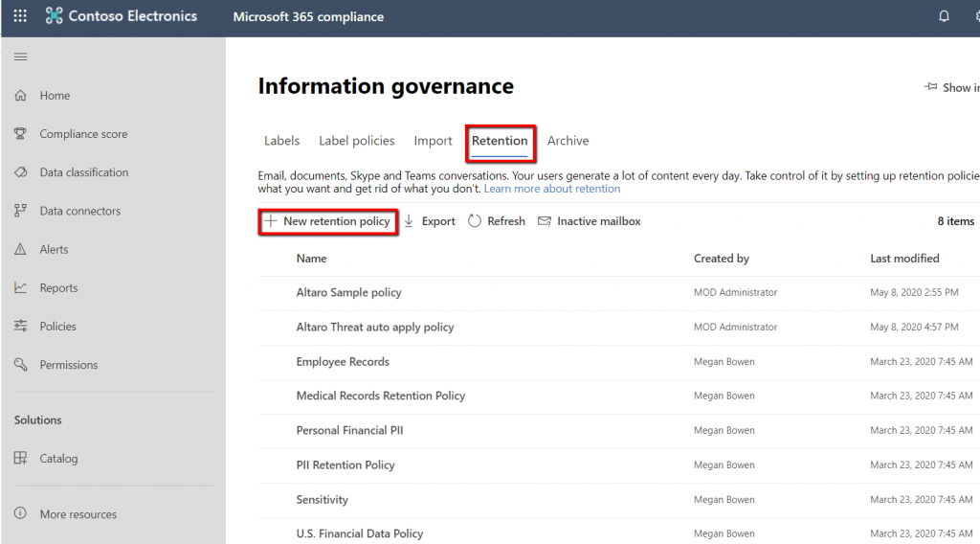980x544 pixels.
Task: Open Data connectors in sidebar
Action: click(x=80, y=211)
